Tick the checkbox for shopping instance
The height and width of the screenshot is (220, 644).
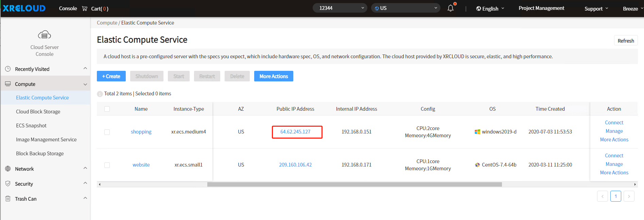click(107, 132)
